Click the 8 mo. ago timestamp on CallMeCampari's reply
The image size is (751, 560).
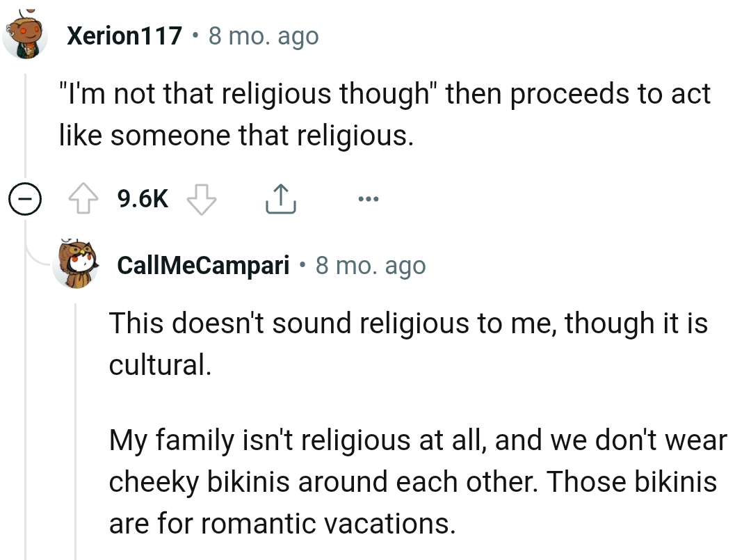(371, 264)
